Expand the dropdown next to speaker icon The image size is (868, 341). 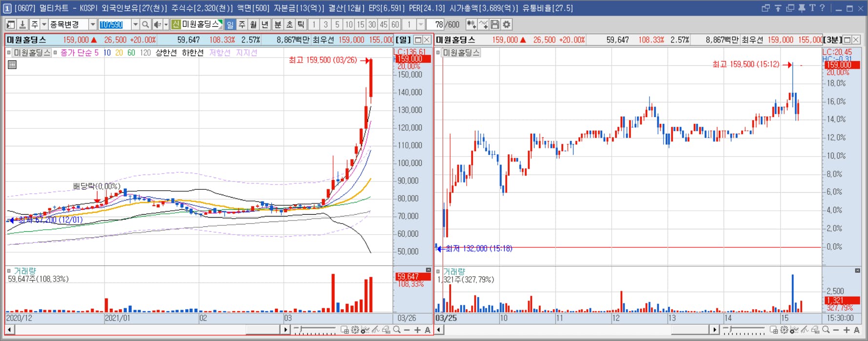pyautogui.click(x=166, y=24)
